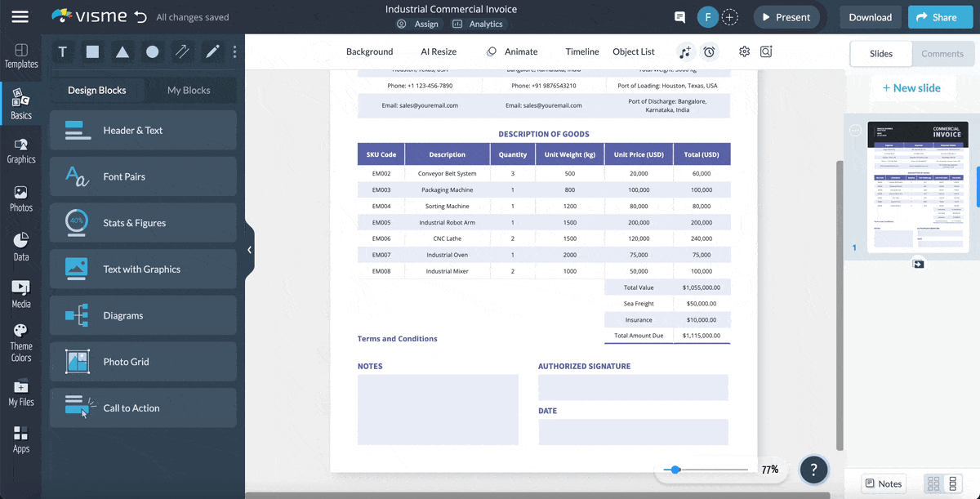The image size is (980, 499).
Task: Toggle single slide view layout
Action: [951, 483]
